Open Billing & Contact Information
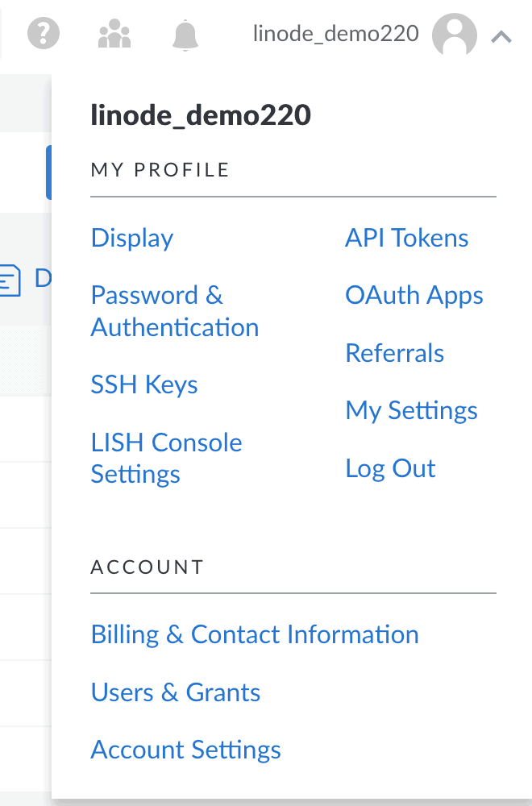 255,634
